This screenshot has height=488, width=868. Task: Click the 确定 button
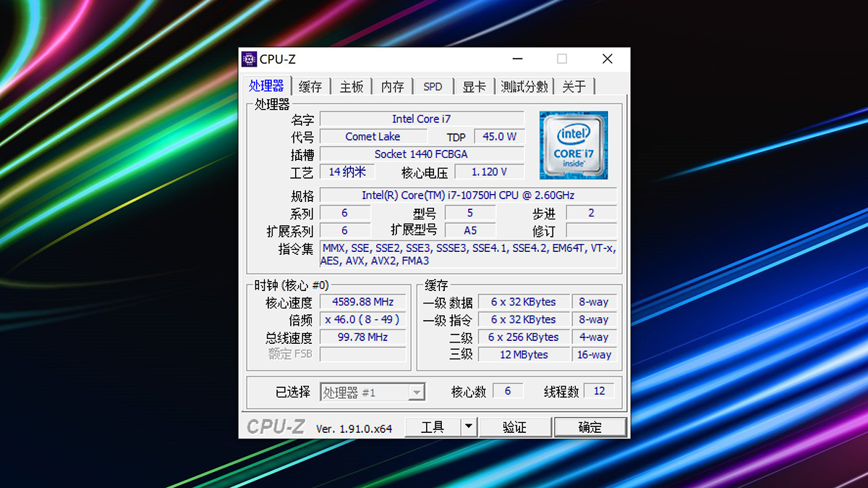pyautogui.click(x=590, y=427)
